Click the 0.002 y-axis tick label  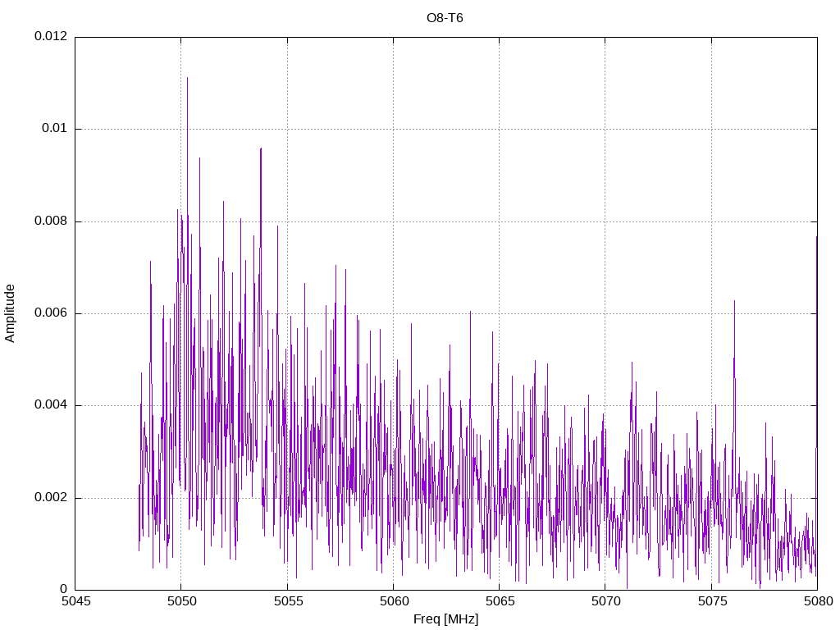pyautogui.click(x=51, y=498)
